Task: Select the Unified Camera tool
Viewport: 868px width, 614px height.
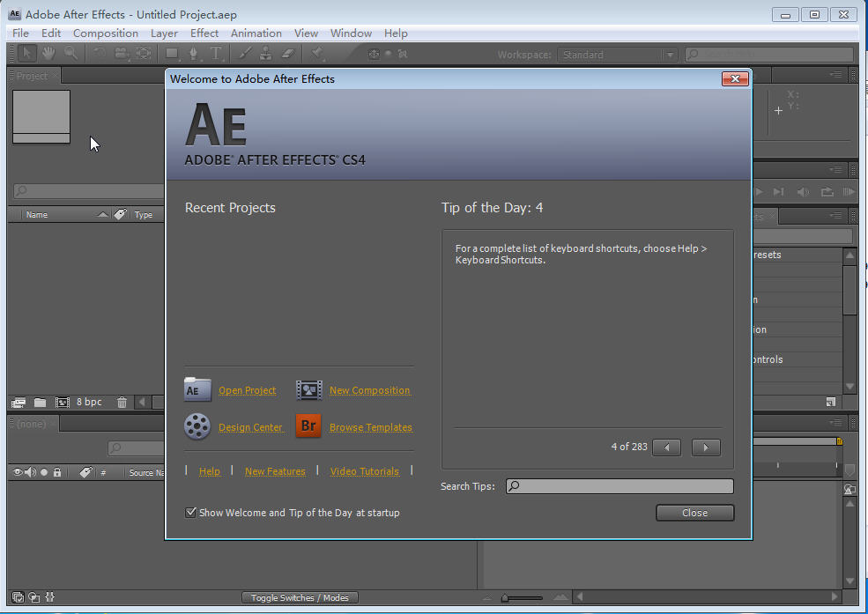Action: [x=122, y=53]
